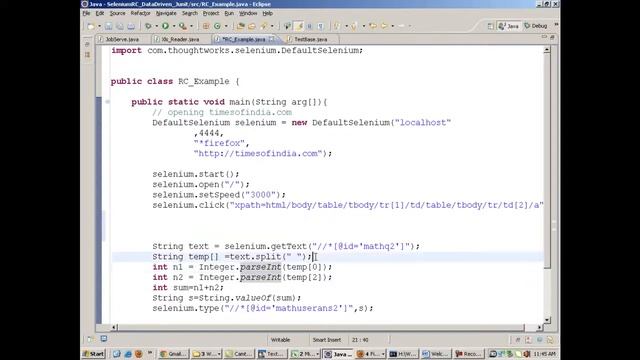Click the Open Task folder icon

[252, 26]
